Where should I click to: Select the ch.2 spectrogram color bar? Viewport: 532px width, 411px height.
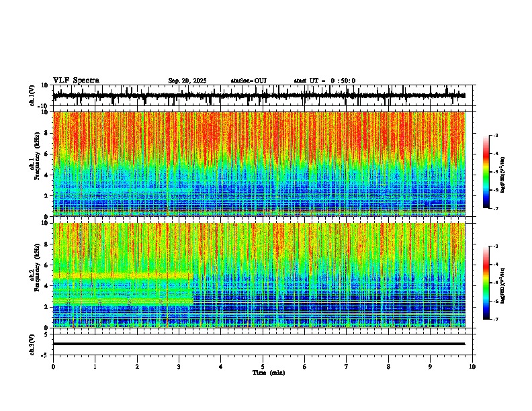coord(486,283)
